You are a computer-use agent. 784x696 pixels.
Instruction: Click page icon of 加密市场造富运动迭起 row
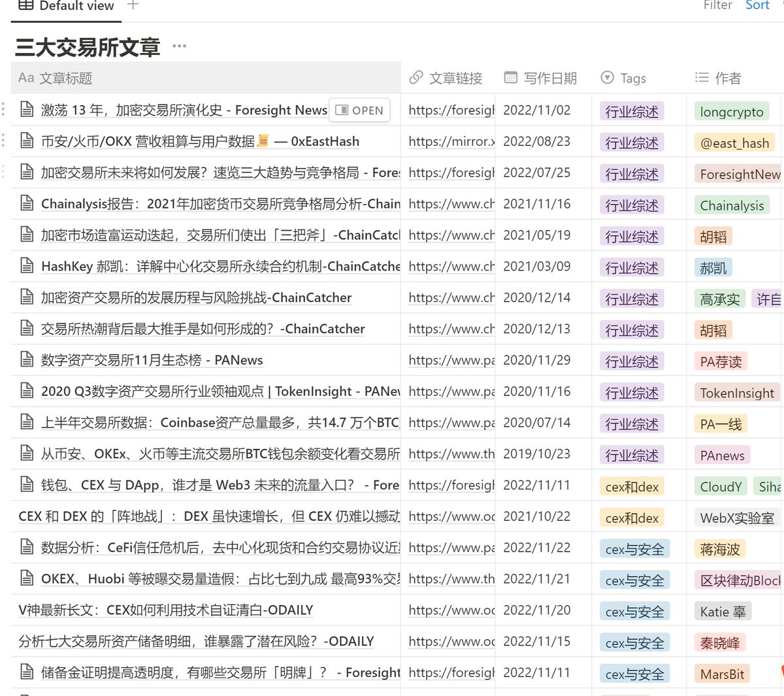(27, 235)
